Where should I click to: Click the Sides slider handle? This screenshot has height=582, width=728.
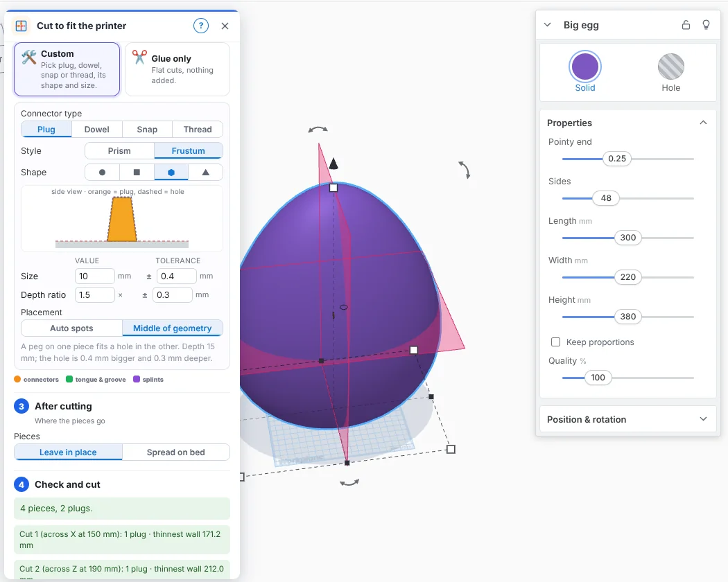coord(606,198)
